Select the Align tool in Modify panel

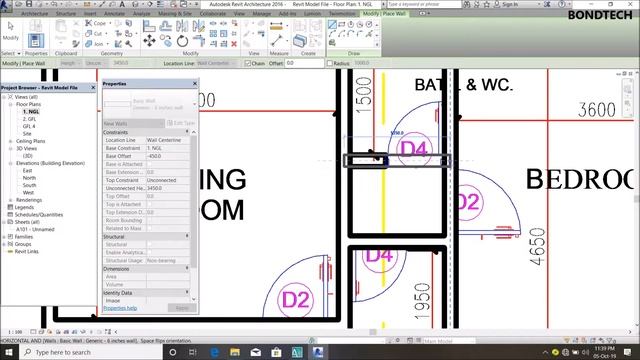[149, 26]
